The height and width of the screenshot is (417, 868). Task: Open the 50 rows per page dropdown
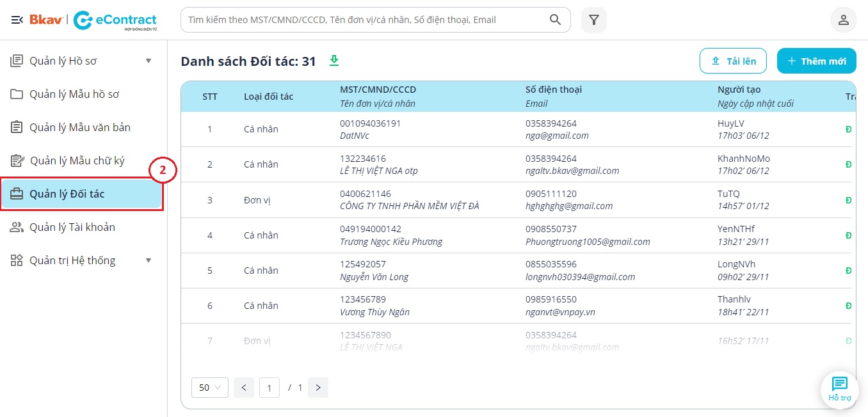point(209,388)
